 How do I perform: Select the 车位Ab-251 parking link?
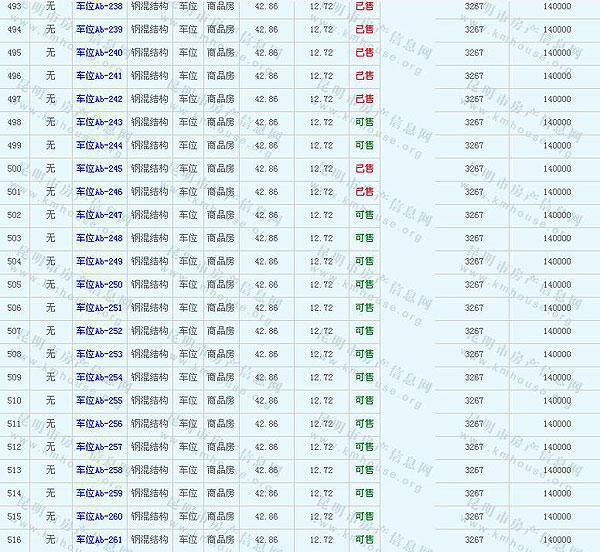pos(99,308)
